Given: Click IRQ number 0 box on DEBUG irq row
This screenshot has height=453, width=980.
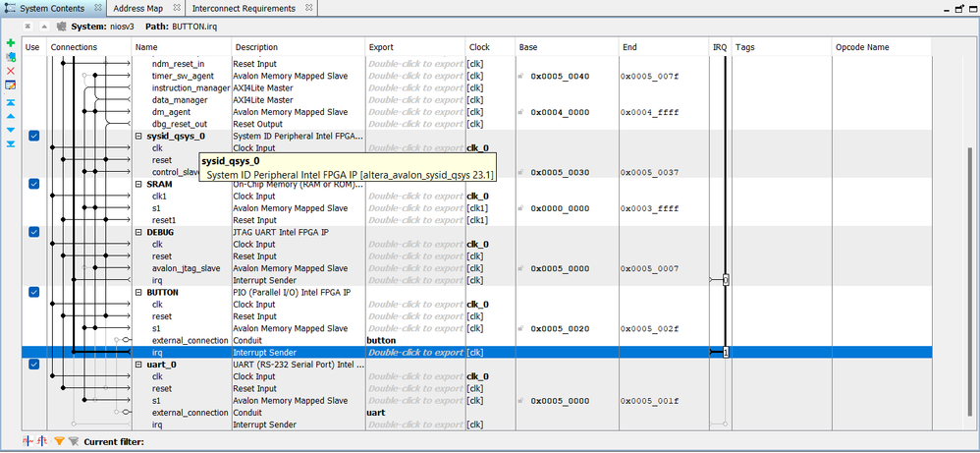Looking at the screenshot, I should tap(726, 280).
